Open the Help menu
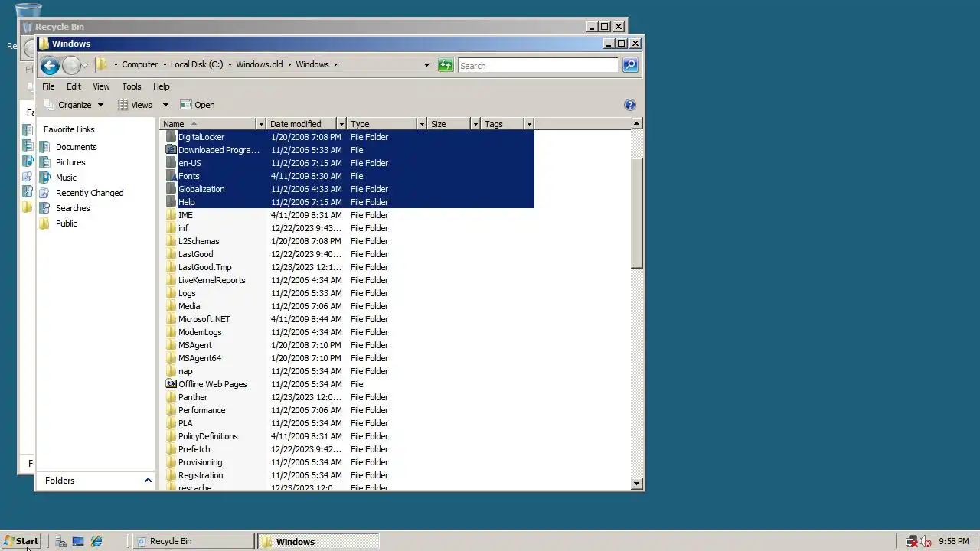This screenshot has width=980, height=551. click(x=161, y=86)
